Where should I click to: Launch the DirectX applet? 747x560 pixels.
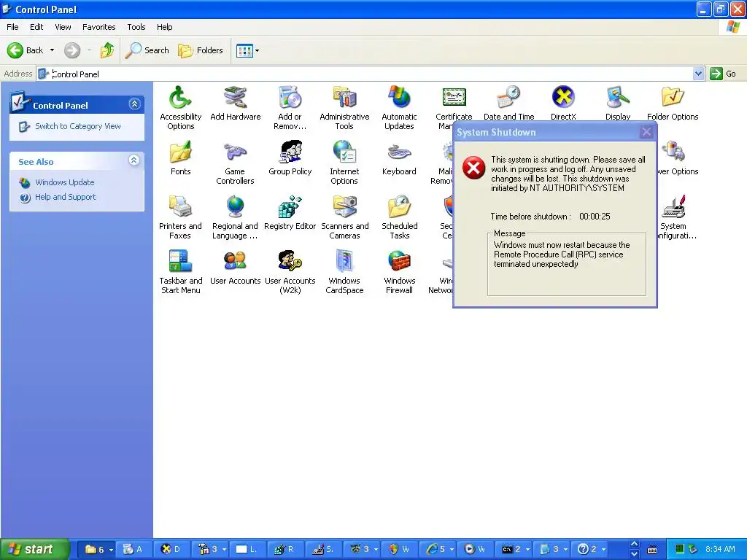pyautogui.click(x=563, y=104)
